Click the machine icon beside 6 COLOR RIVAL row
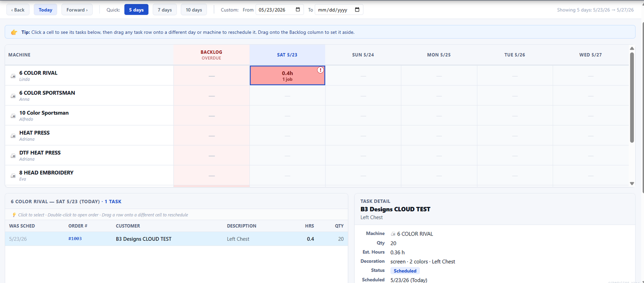Image resolution: width=644 pixels, height=283 pixels. click(13, 76)
